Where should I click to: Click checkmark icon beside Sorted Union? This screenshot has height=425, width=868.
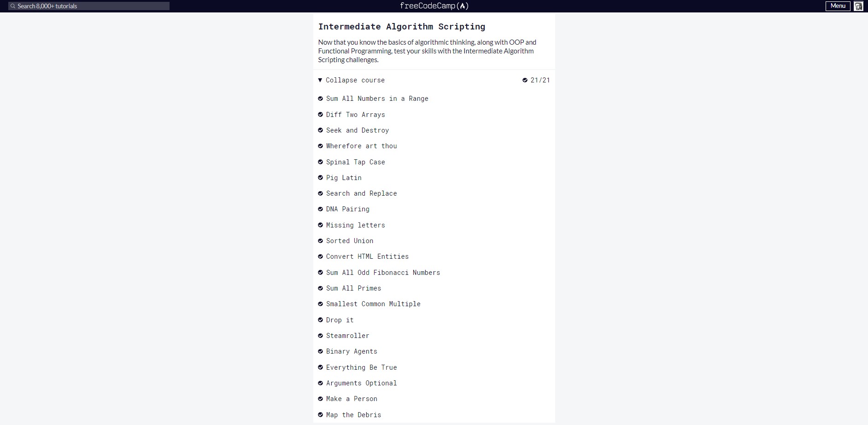point(320,241)
